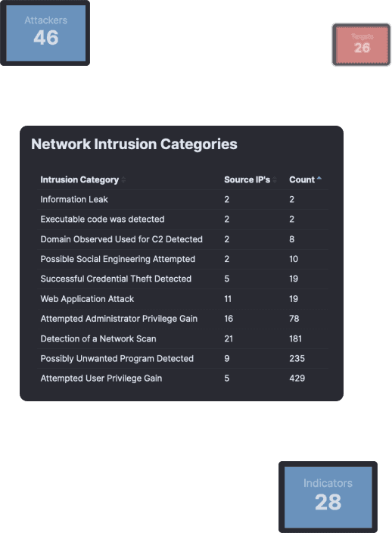Select Executable code was detected row
The image size is (392, 533).
(x=182, y=220)
